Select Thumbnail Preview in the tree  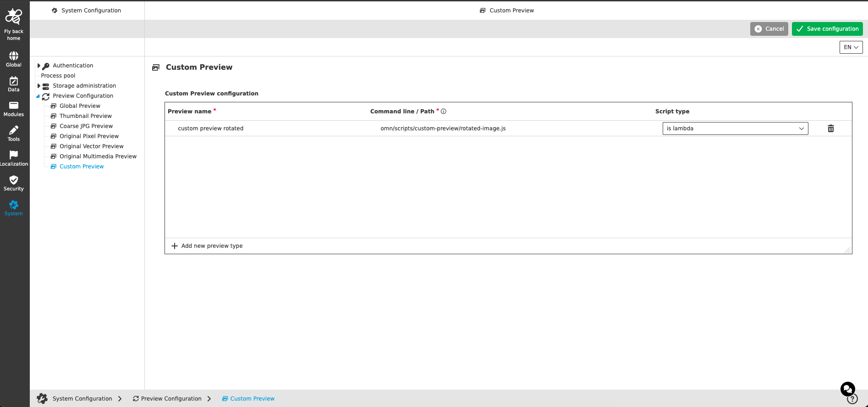click(x=86, y=116)
